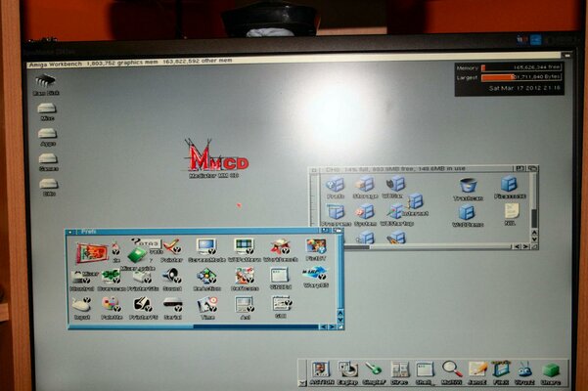Viewport: 588px width, 391px height.
Task: Launch the Unarc green box in dock
Action: (x=551, y=370)
